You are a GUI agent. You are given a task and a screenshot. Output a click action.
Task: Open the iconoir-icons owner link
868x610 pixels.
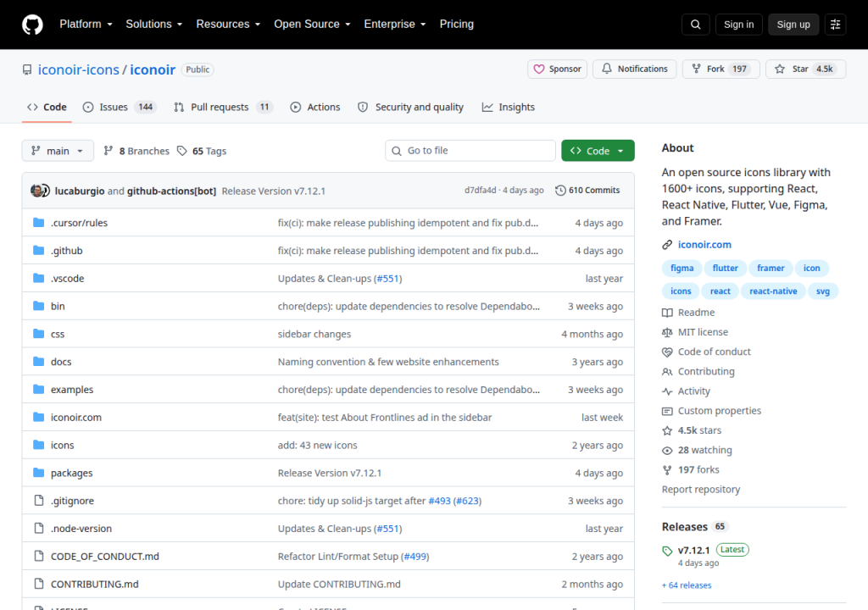[79, 69]
